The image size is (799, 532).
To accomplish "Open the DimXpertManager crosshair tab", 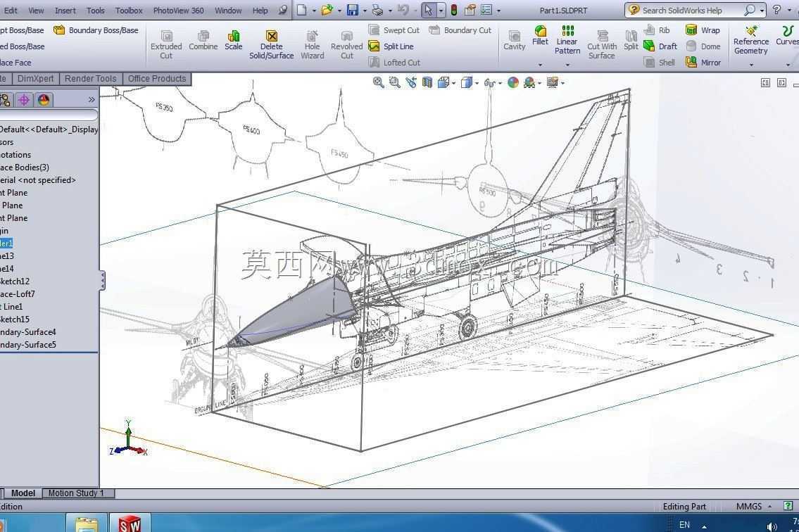I will 24,100.
